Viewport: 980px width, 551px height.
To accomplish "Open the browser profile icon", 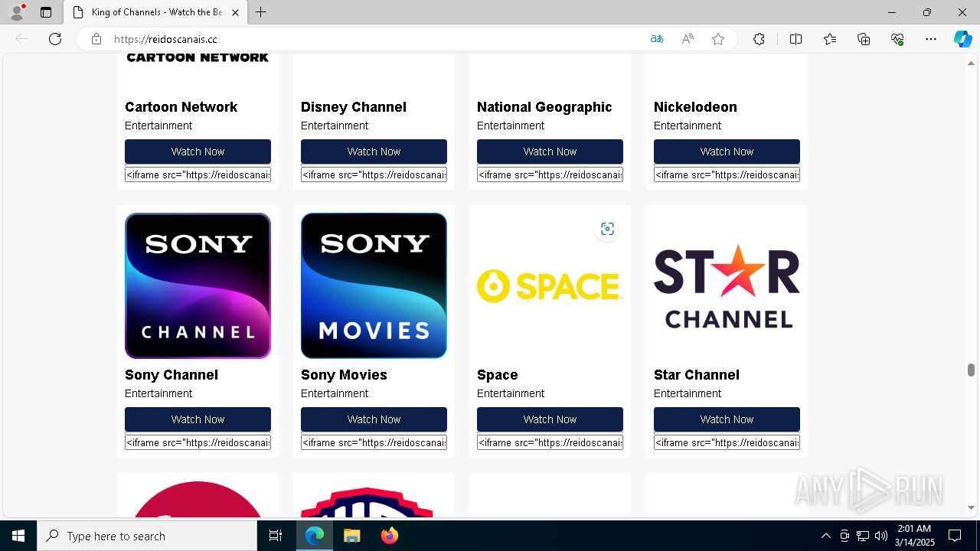I will [x=17, y=12].
